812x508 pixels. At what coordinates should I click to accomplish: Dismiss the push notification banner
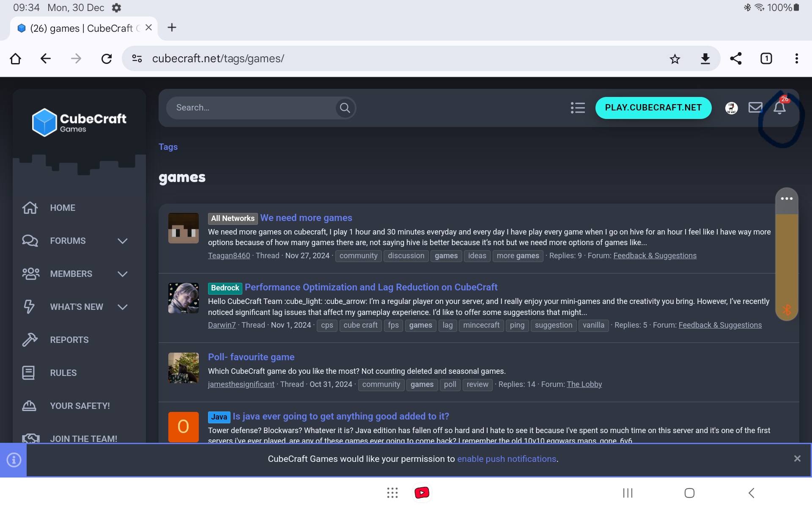click(x=797, y=458)
